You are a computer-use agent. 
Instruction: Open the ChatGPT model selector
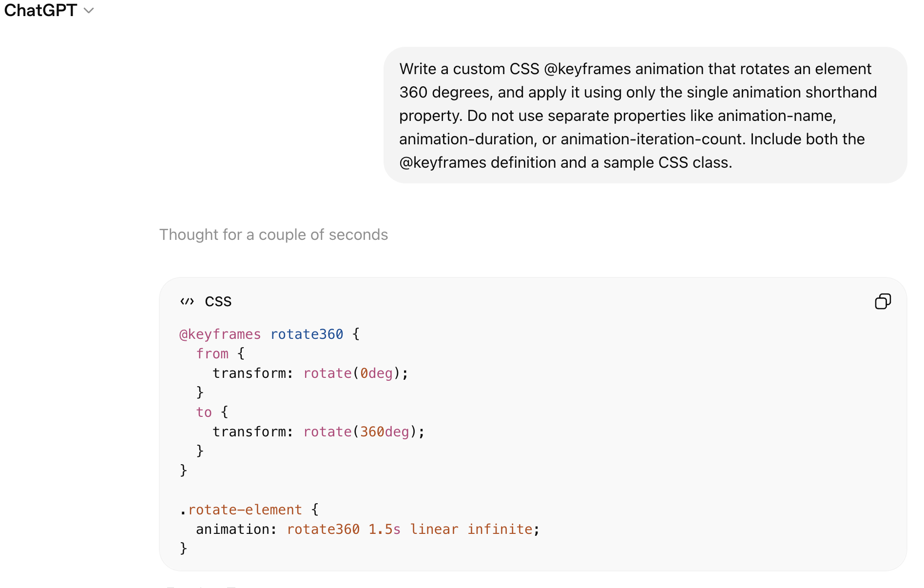click(48, 10)
